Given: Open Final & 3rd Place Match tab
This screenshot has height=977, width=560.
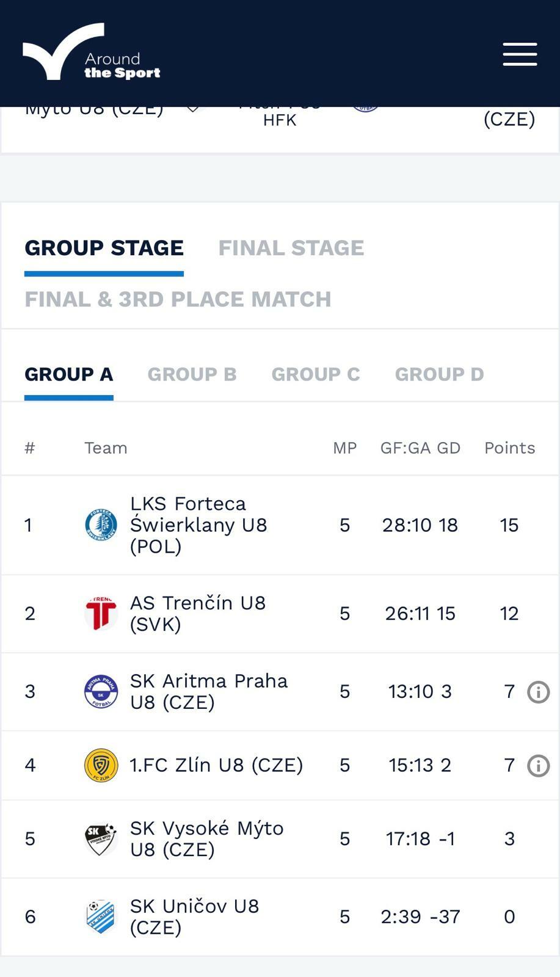Looking at the screenshot, I should 178,299.
